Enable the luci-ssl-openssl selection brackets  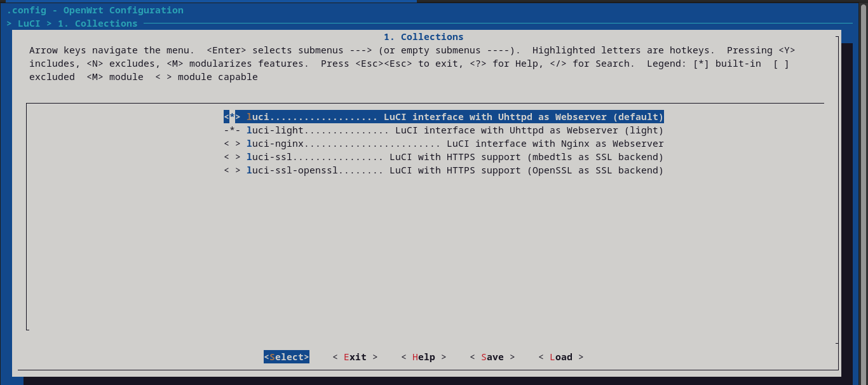(232, 170)
